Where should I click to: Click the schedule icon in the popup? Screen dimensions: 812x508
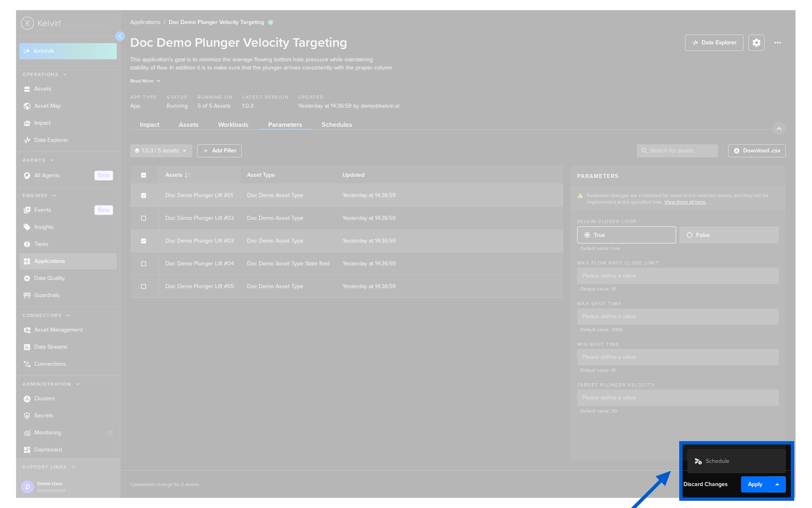pyautogui.click(x=698, y=461)
